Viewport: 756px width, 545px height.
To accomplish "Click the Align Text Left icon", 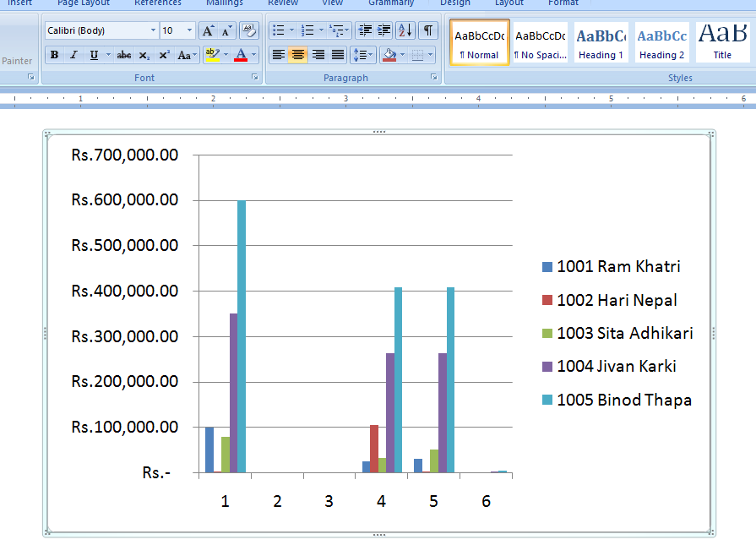I will click(278, 56).
